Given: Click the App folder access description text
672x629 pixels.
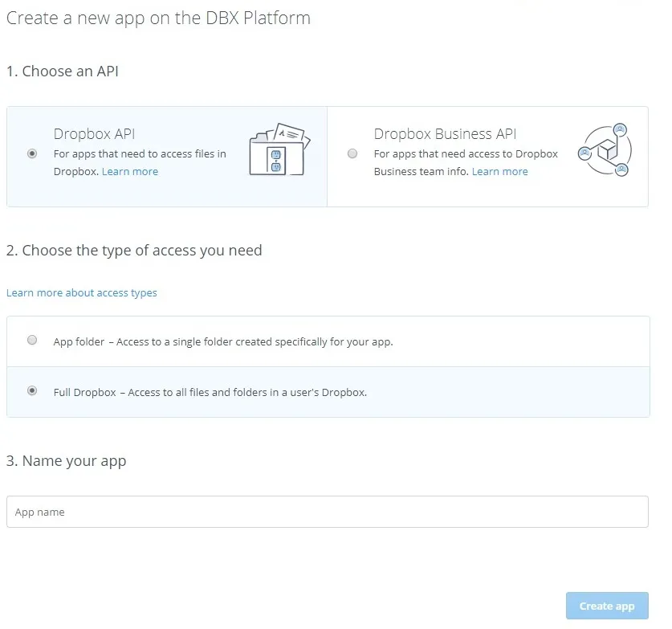Looking at the screenshot, I should [223, 341].
